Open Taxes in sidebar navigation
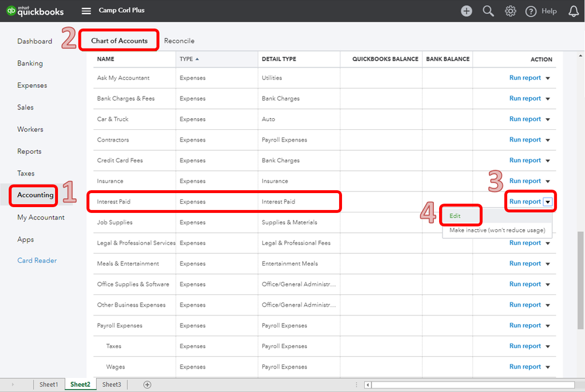The height and width of the screenshot is (392, 585). click(x=26, y=173)
